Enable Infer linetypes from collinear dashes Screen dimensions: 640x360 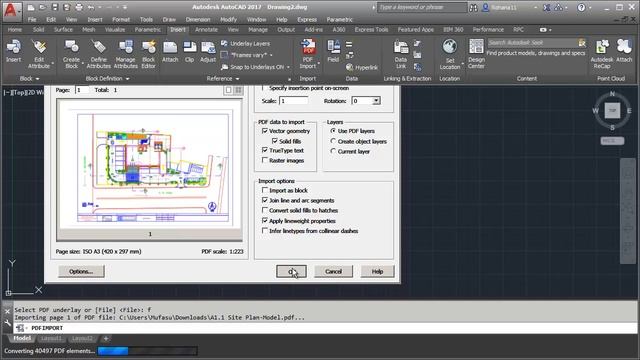click(265, 231)
